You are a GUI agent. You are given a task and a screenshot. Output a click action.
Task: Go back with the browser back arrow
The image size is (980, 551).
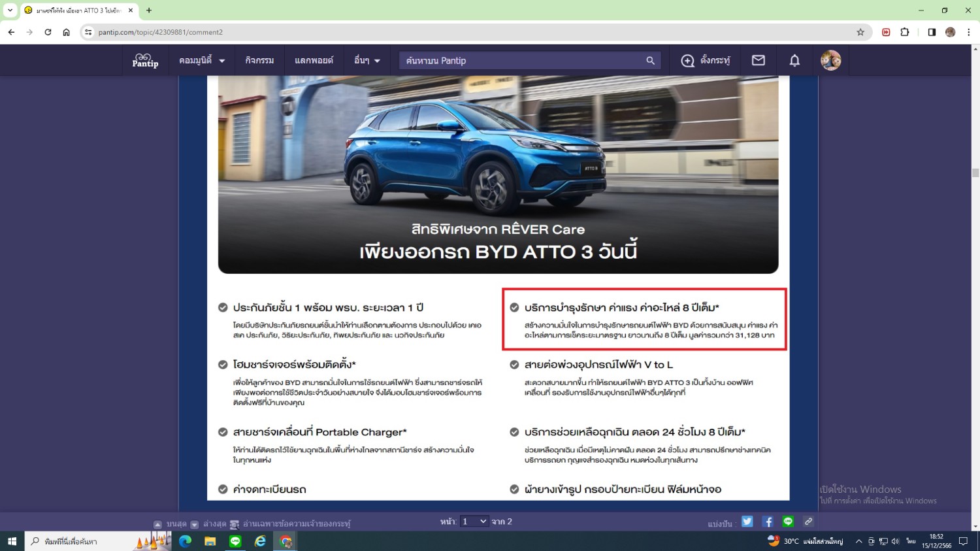[11, 32]
